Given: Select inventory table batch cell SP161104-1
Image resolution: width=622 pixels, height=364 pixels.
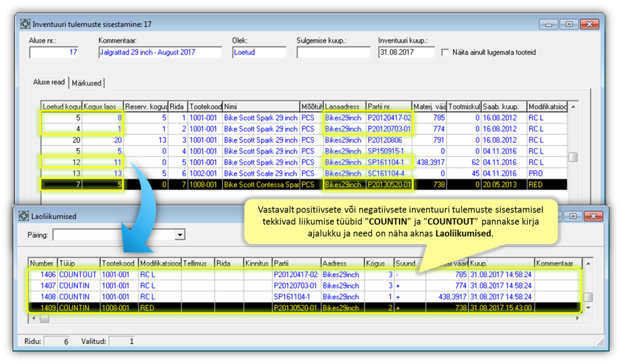Looking at the screenshot, I should click(389, 162).
